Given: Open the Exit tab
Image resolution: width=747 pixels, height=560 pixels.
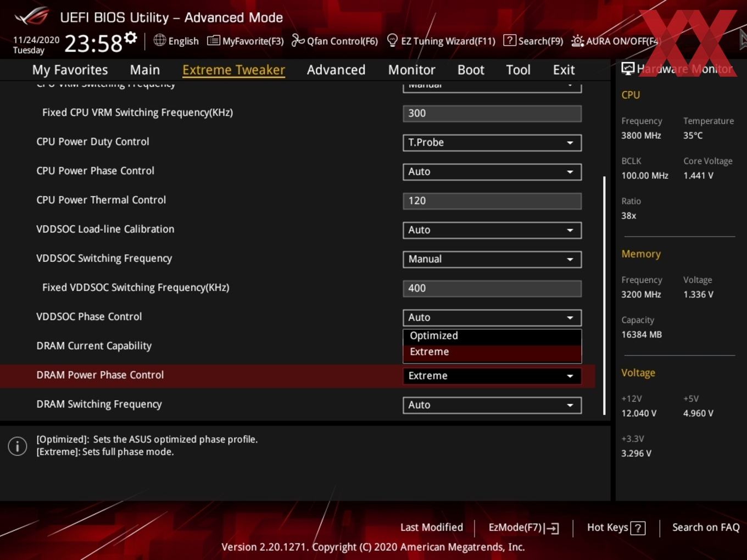Looking at the screenshot, I should tap(564, 70).
